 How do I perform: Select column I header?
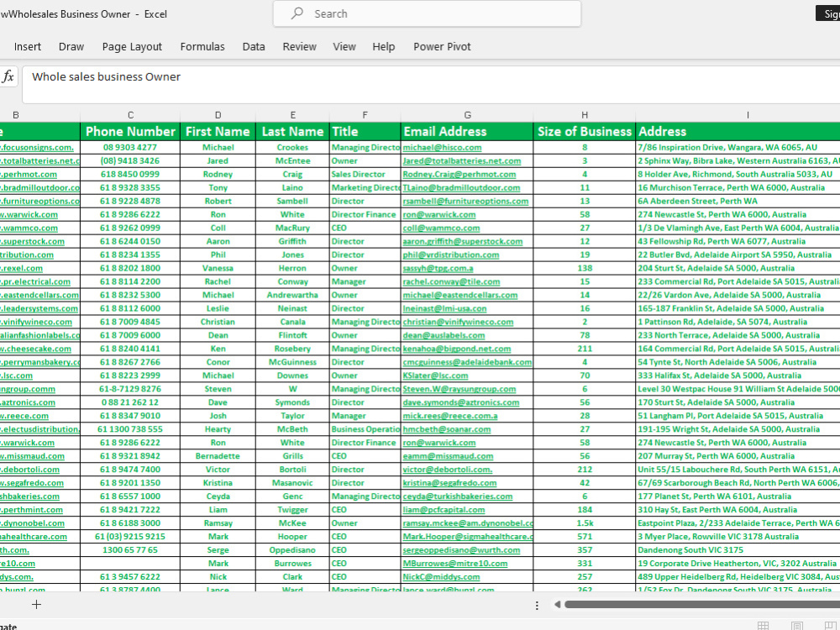point(748,114)
